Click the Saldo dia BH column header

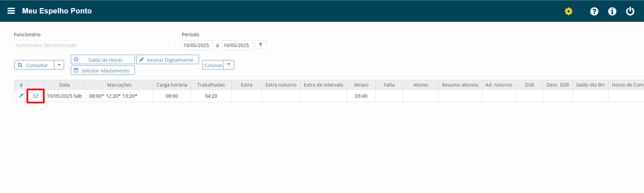pyautogui.click(x=590, y=85)
